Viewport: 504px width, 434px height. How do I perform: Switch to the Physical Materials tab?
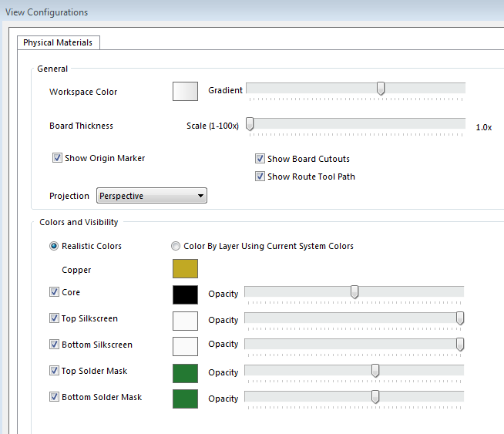58,42
